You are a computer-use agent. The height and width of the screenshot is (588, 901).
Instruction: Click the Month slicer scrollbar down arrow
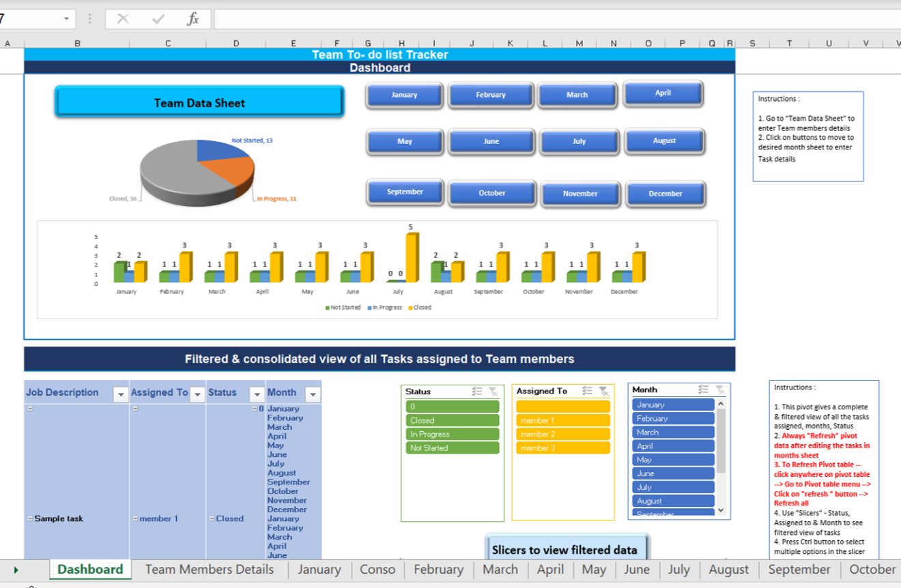(721, 511)
